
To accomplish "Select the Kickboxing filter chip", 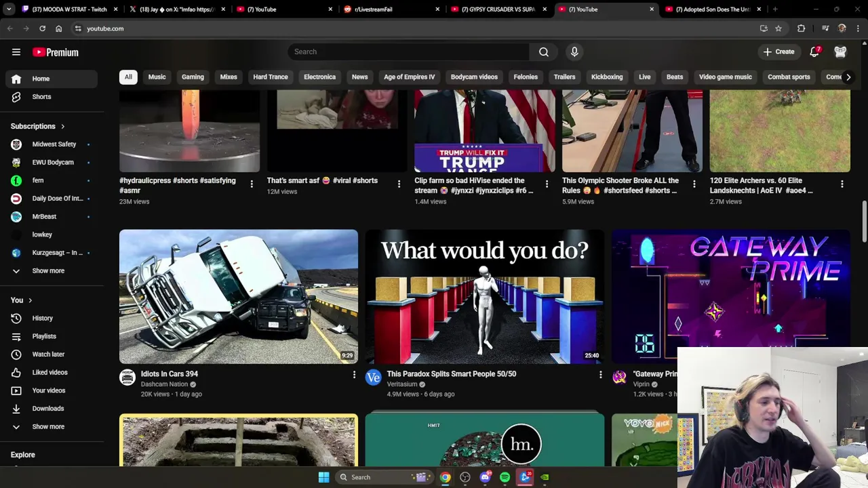I will [607, 77].
